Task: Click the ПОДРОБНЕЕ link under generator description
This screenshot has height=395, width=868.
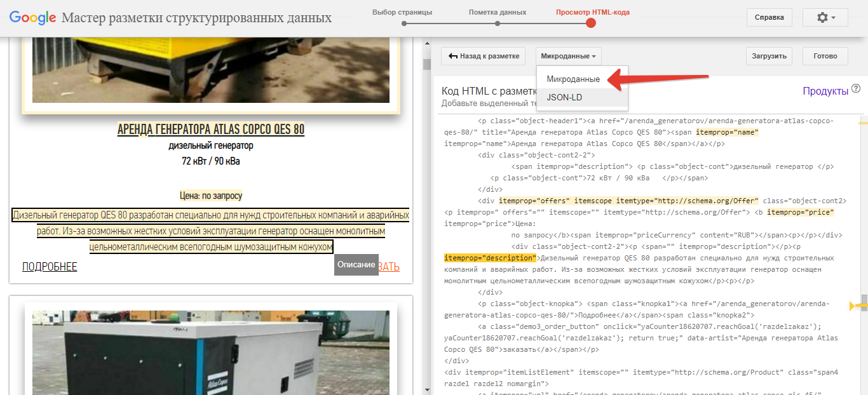Action: [50, 267]
